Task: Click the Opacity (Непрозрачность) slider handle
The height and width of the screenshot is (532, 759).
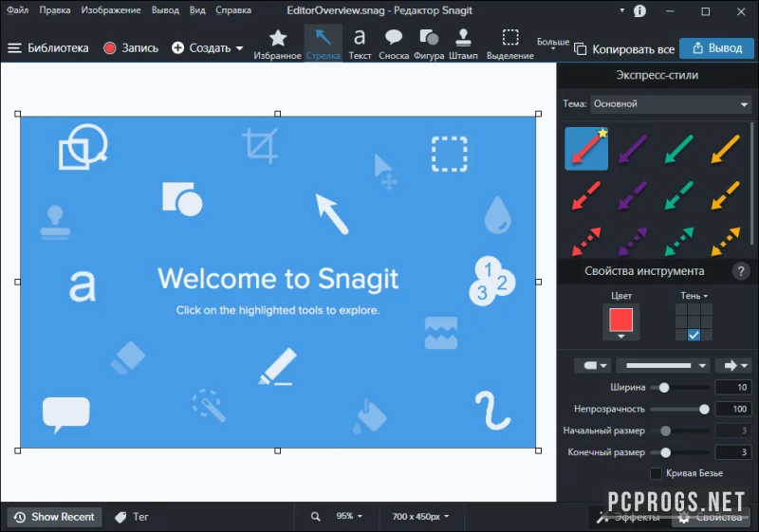Action: pos(704,409)
